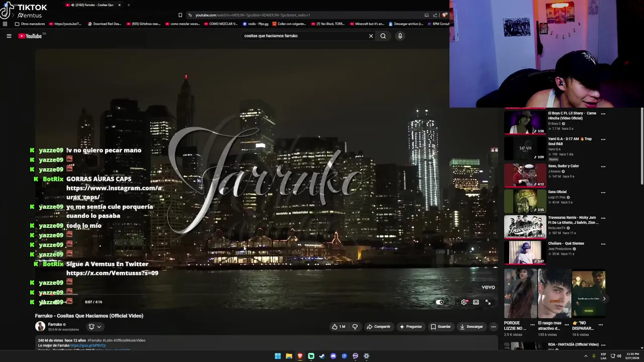The image size is (644, 362).
Task: Open Farruko channel name link
Action: [55, 324]
